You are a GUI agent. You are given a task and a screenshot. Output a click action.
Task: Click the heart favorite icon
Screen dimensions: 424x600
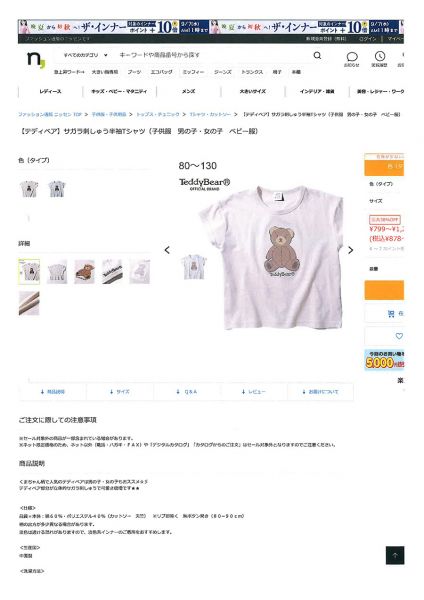tap(399, 336)
